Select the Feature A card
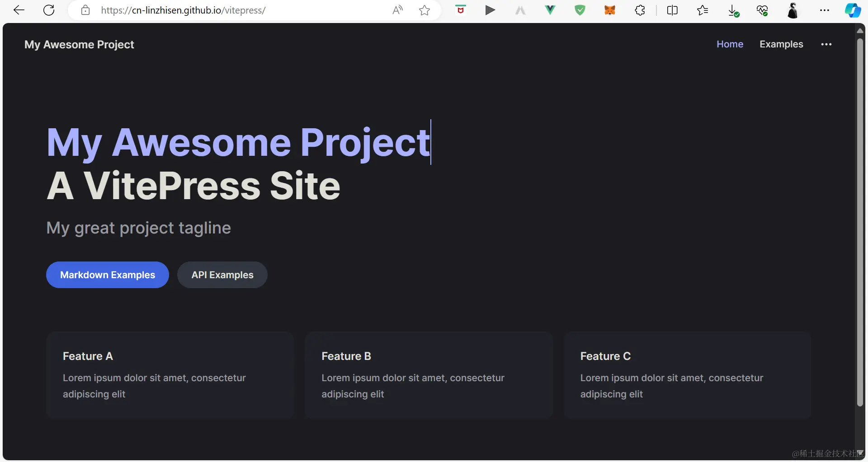The image size is (868, 462). click(x=170, y=375)
